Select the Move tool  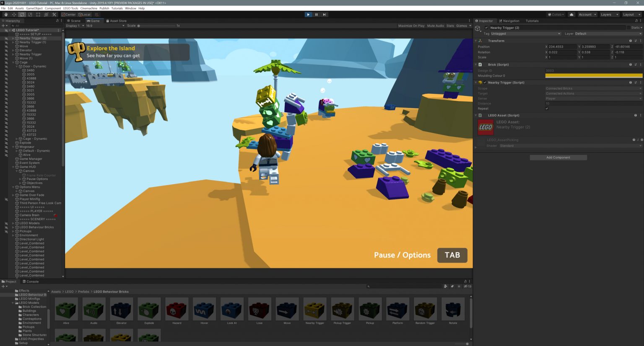[13, 14]
